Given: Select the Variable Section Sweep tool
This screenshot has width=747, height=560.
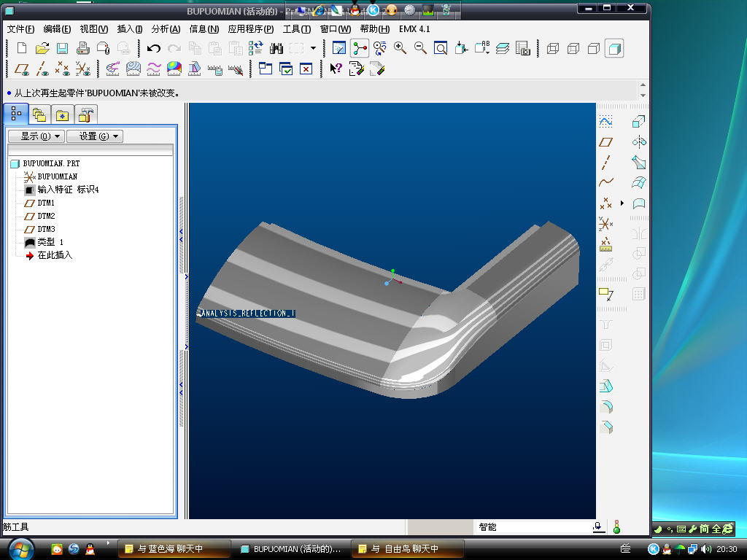Looking at the screenshot, I should pyautogui.click(x=638, y=163).
